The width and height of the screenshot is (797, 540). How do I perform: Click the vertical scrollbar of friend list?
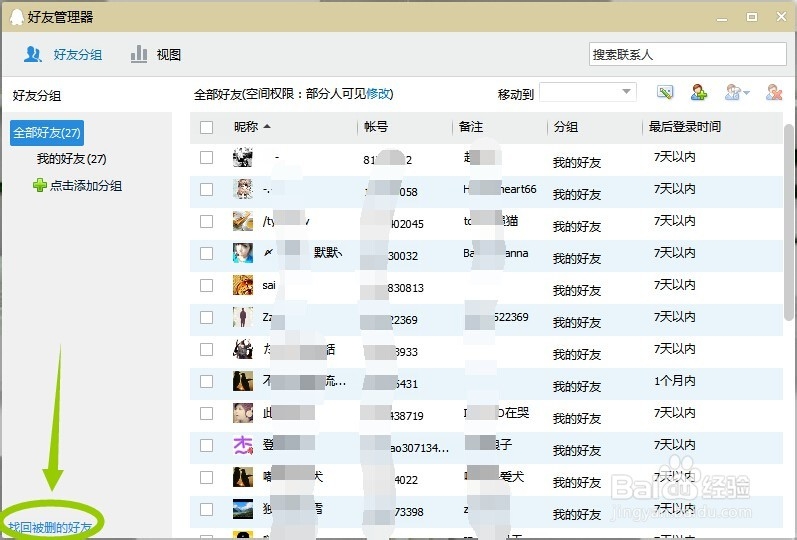pos(789,222)
